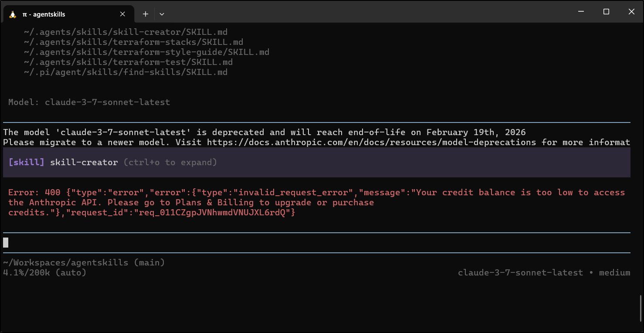
Task: Maximize the terminal window
Action: click(x=606, y=12)
